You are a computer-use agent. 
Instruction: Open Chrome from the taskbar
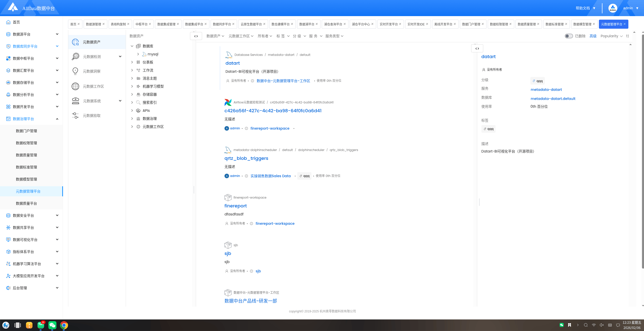[64, 325]
